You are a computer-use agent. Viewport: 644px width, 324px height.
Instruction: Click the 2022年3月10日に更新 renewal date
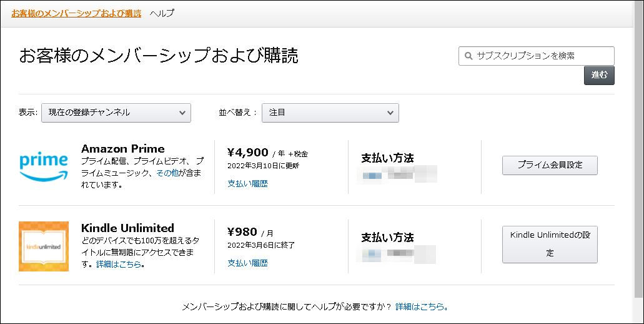(x=263, y=166)
